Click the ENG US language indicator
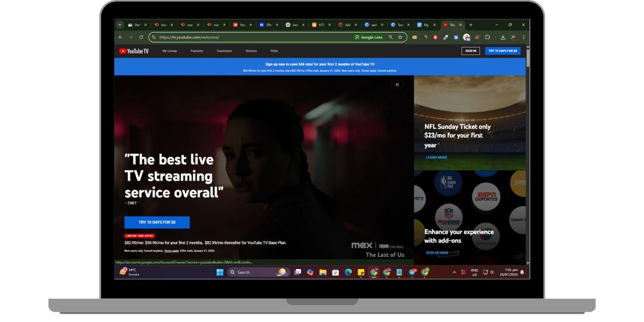Image resolution: width=644 pixels, height=322 pixels. pyautogui.click(x=474, y=272)
